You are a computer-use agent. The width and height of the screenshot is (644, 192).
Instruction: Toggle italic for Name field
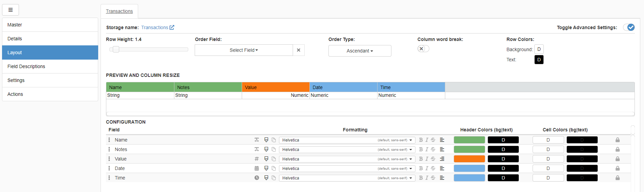click(x=427, y=140)
